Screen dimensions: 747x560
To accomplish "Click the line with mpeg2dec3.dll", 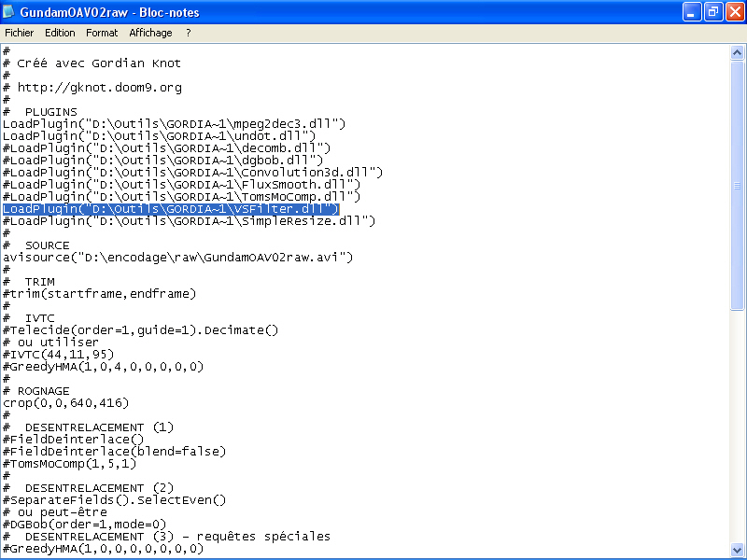I will pyautogui.click(x=174, y=124).
